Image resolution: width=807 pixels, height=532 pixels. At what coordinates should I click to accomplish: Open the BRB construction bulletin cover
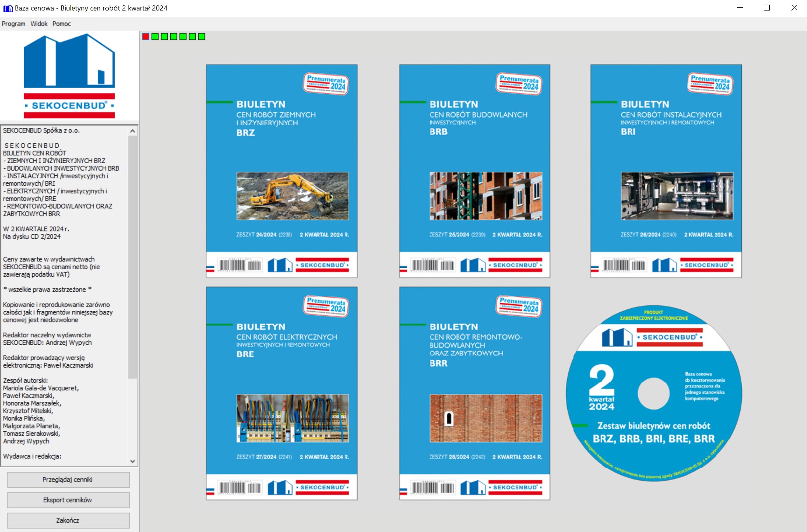point(474,171)
